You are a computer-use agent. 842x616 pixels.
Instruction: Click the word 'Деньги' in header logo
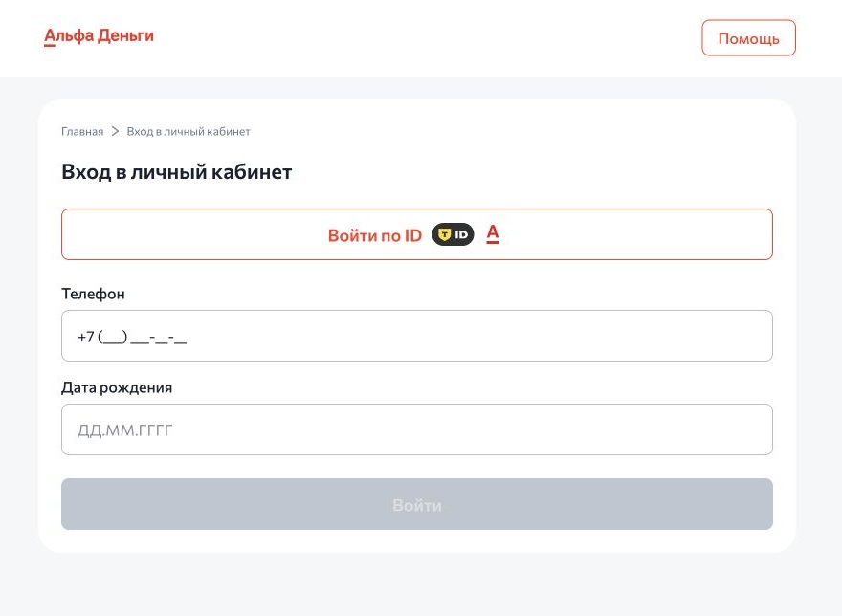126,36
